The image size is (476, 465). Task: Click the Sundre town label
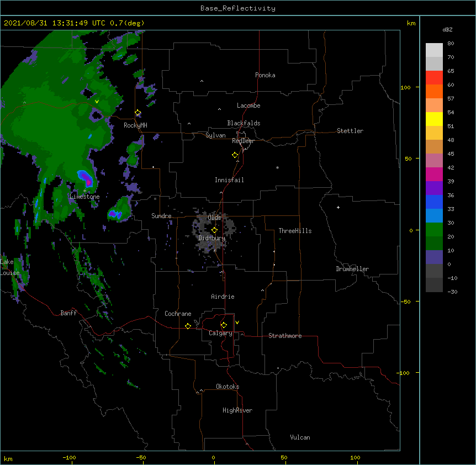161,216
